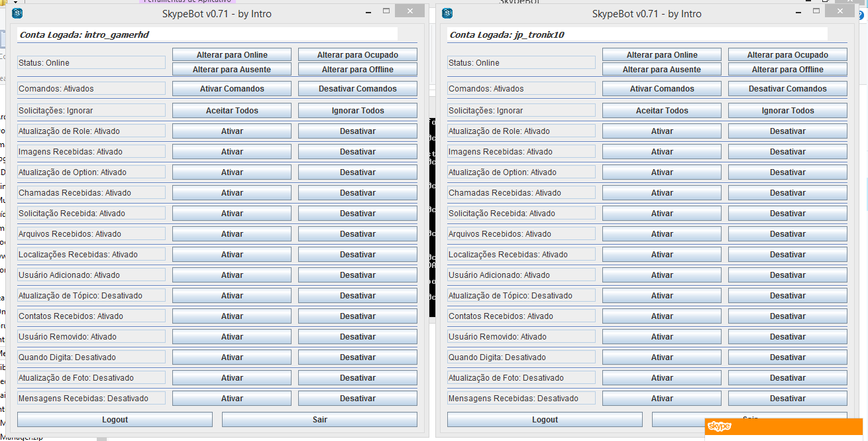Desativar Atualização de Tópico in jp_tronix10 window
Screen dimensions: 868x441
click(788, 295)
